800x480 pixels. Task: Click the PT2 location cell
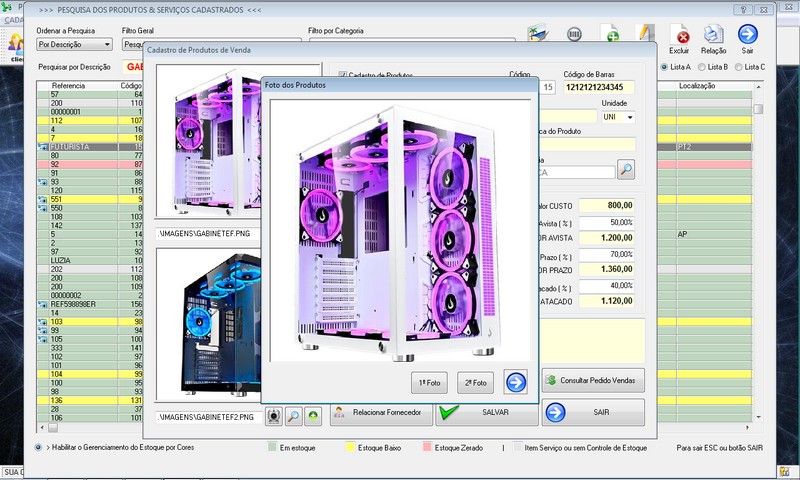click(x=714, y=147)
